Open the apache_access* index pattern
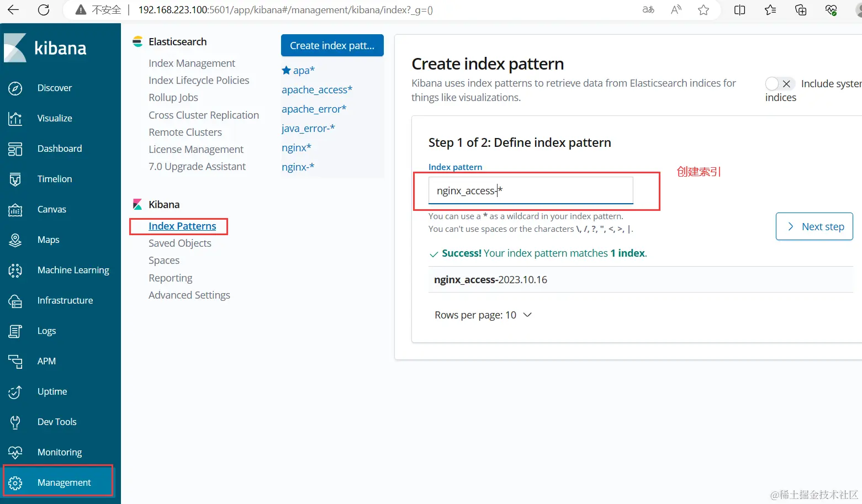Screen dimensions: 862x504 pos(316,90)
